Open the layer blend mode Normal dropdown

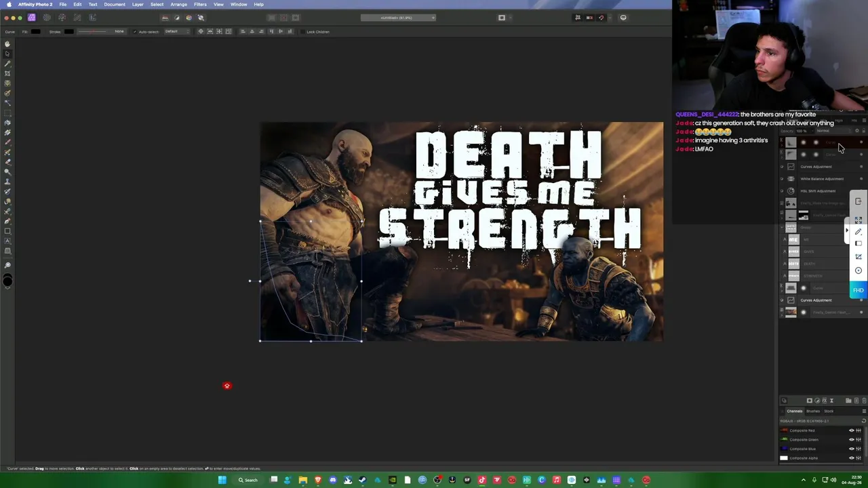[833, 131]
